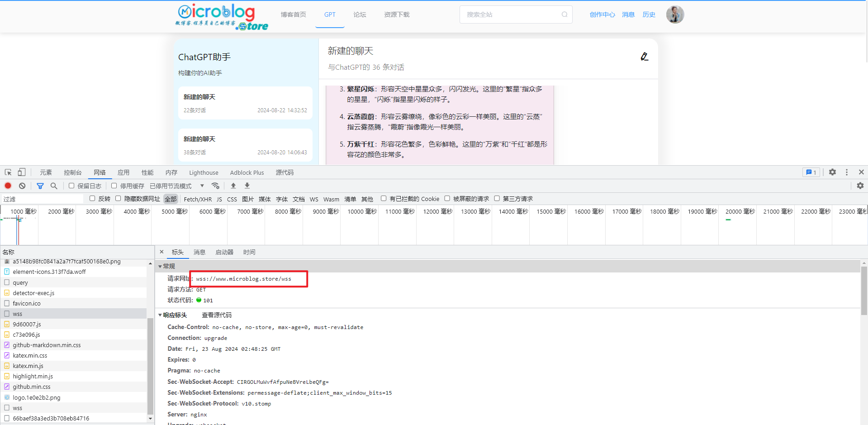Viewport: 868px width, 425px height.
Task: Open the 时间 request tab
Action: pyautogui.click(x=249, y=252)
